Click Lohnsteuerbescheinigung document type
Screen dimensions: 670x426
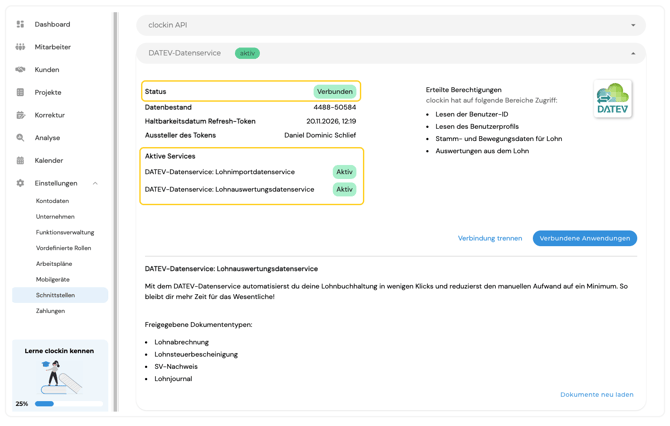click(x=196, y=354)
